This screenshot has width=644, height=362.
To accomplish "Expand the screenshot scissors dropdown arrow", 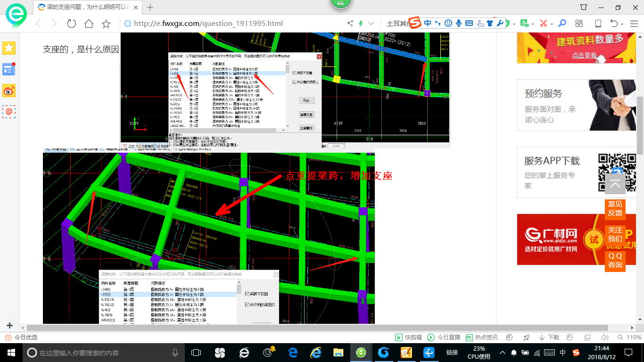I will (x=552, y=24).
